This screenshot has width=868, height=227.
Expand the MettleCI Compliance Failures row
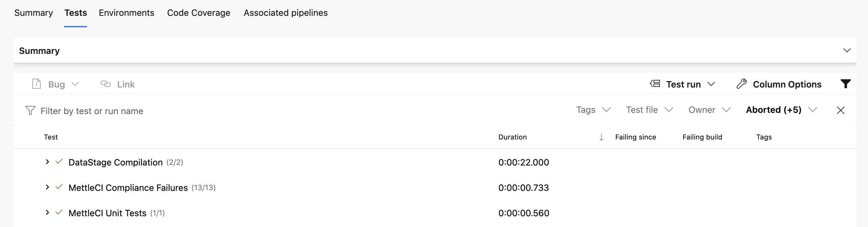pos(48,187)
